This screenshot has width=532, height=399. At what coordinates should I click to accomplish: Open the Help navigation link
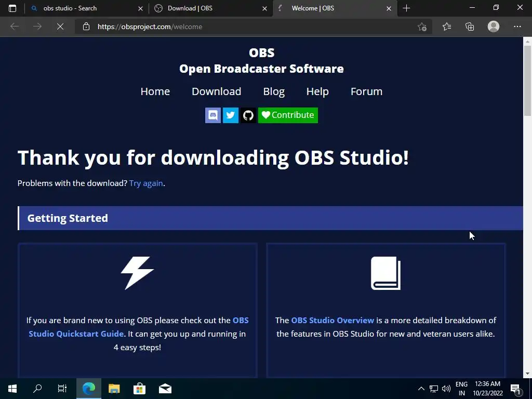[317, 91]
